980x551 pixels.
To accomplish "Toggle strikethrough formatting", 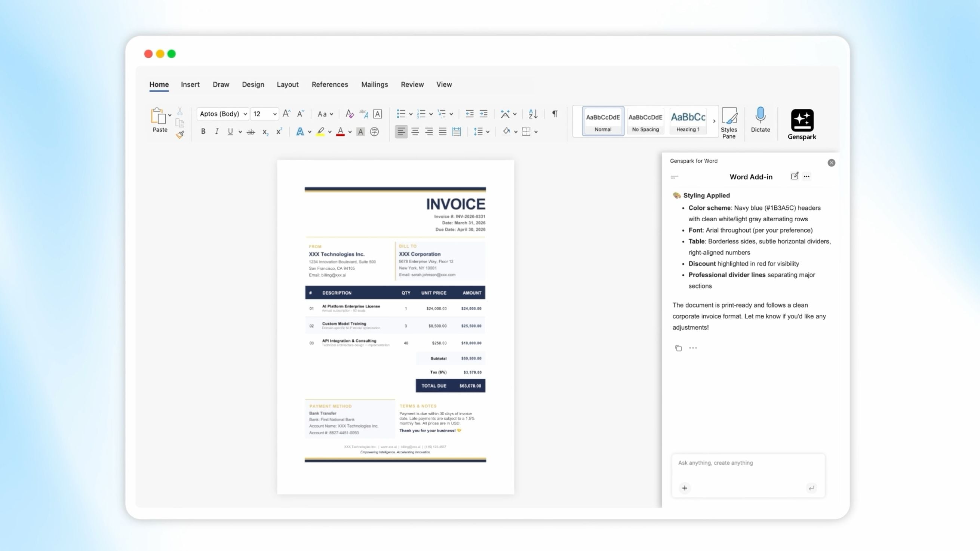I will pos(251,132).
